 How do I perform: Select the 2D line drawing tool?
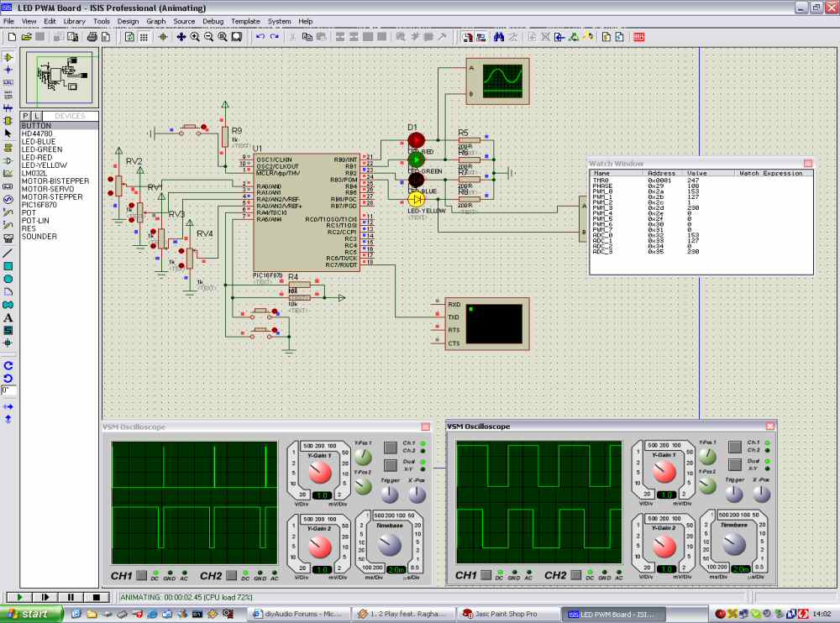click(8, 253)
